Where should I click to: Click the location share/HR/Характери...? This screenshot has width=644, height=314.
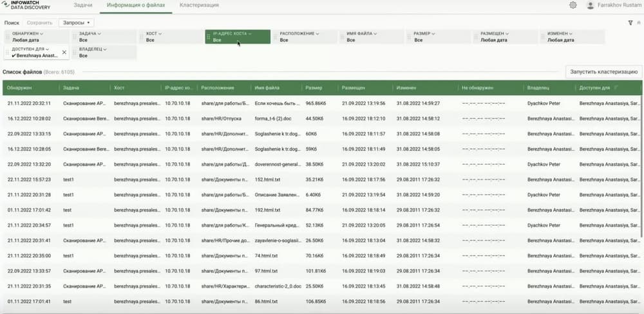click(225, 286)
